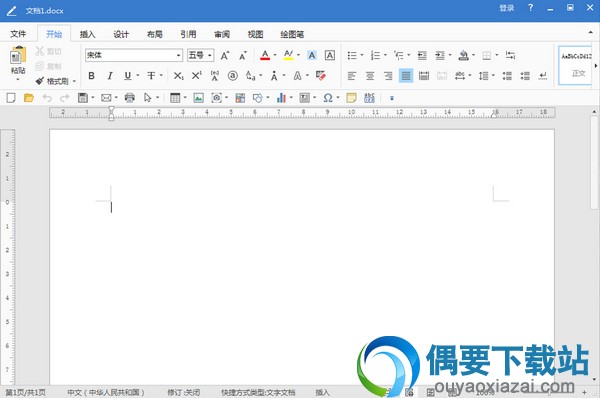Viewport: 600px width, 398px height.
Task: Switch to the 插入 ribbon tab
Action: click(87, 34)
